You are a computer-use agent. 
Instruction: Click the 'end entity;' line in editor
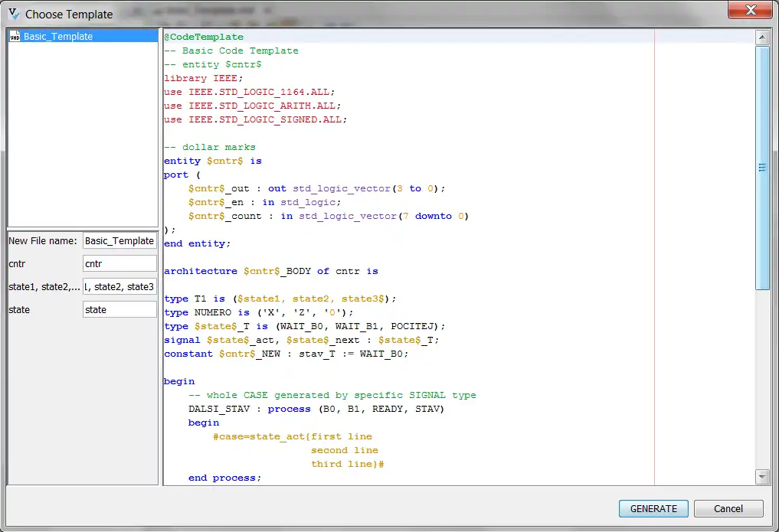click(x=197, y=243)
